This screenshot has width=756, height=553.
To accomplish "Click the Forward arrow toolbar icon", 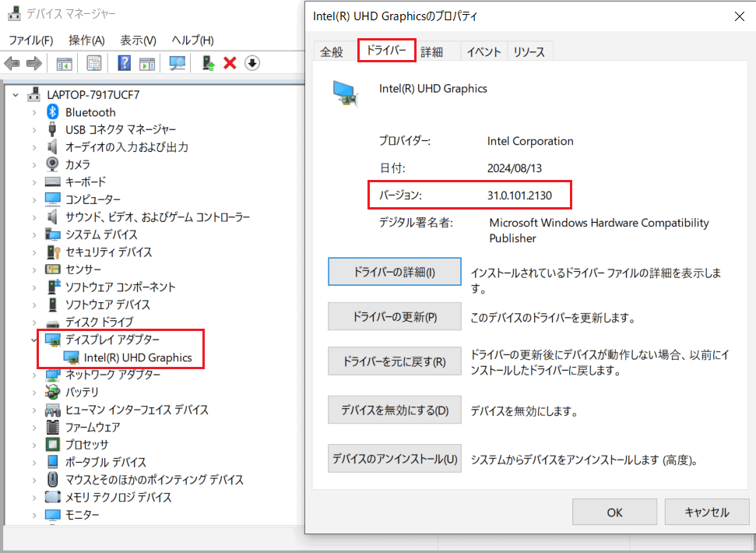I will [x=33, y=63].
